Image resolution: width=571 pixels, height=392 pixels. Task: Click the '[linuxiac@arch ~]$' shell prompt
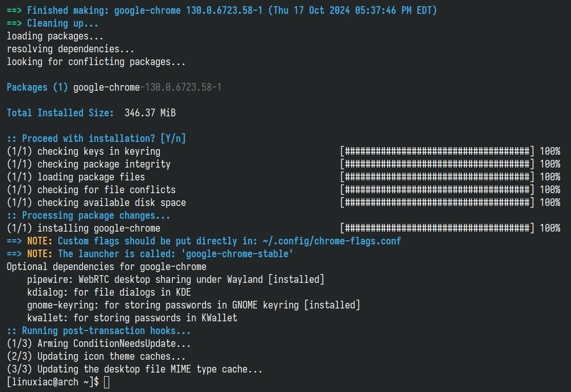tap(52, 382)
